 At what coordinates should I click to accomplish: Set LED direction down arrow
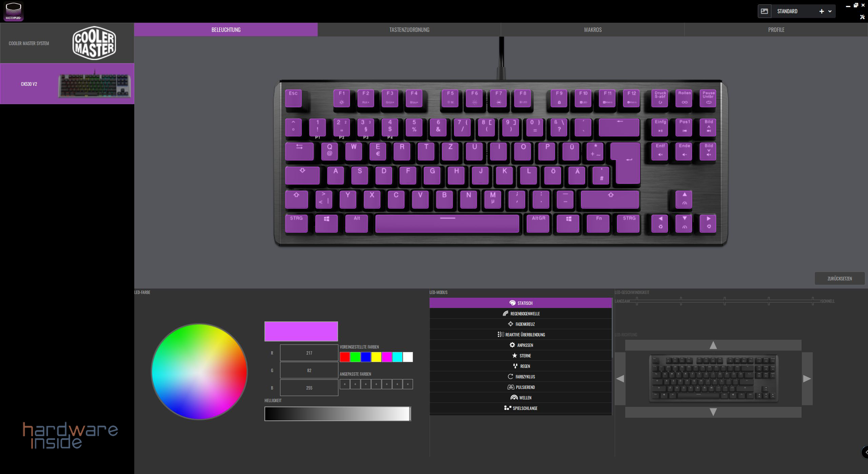[x=713, y=412]
